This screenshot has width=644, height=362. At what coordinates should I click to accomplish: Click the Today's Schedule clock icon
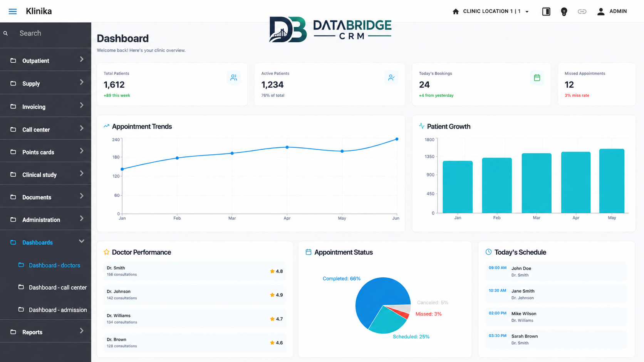tap(488, 252)
